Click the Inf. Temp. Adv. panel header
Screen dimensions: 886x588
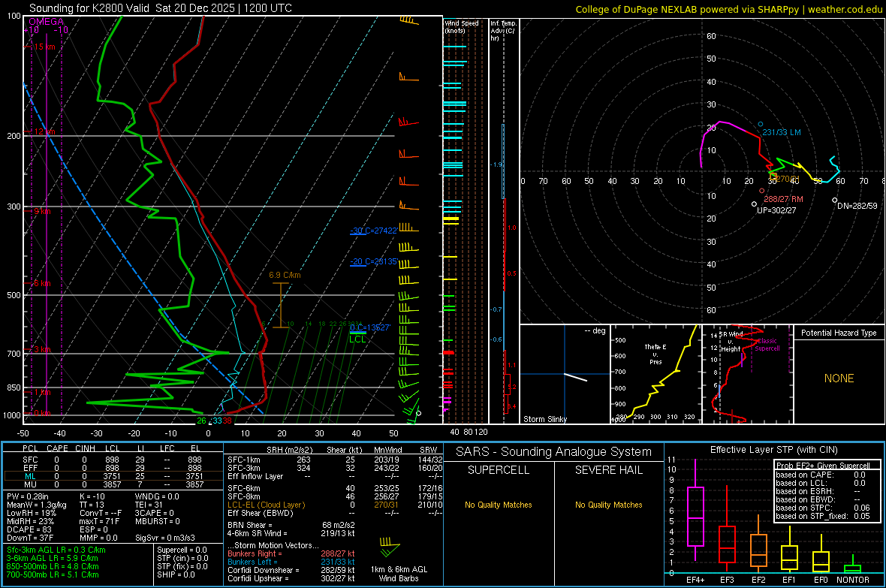(x=503, y=31)
